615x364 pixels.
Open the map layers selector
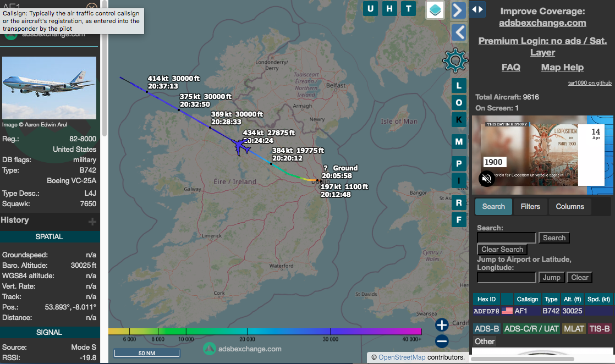coord(435,10)
